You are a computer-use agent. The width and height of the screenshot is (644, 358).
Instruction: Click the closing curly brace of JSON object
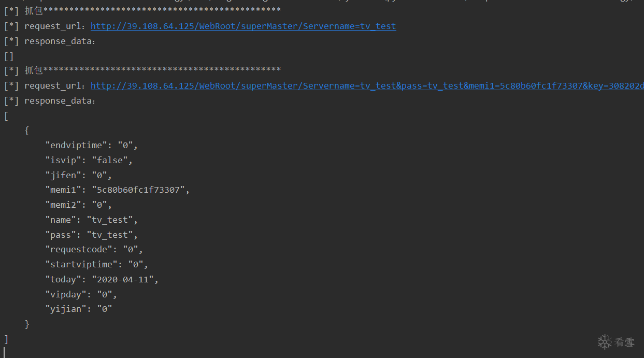(27, 324)
